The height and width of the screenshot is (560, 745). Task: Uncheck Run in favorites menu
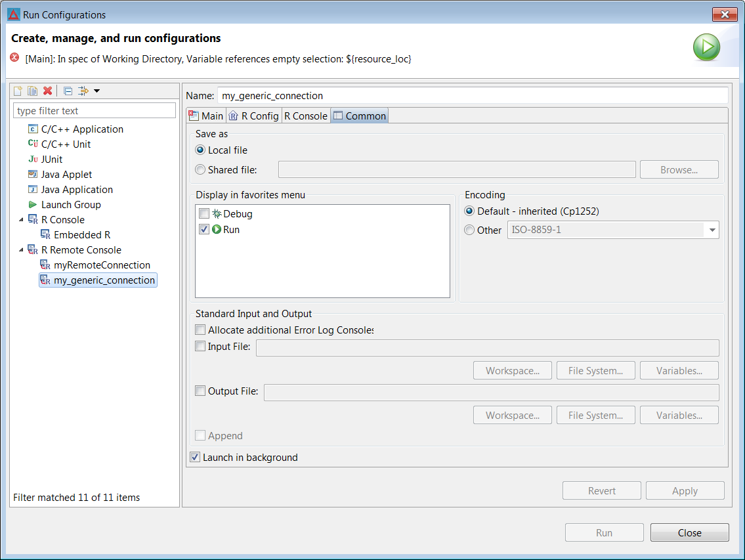(204, 229)
